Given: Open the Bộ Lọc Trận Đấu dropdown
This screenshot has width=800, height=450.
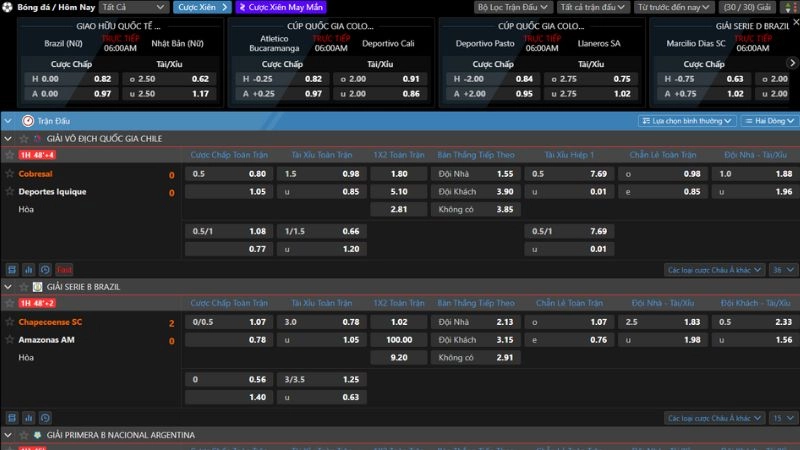Looking at the screenshot, I should click(512, 7).
